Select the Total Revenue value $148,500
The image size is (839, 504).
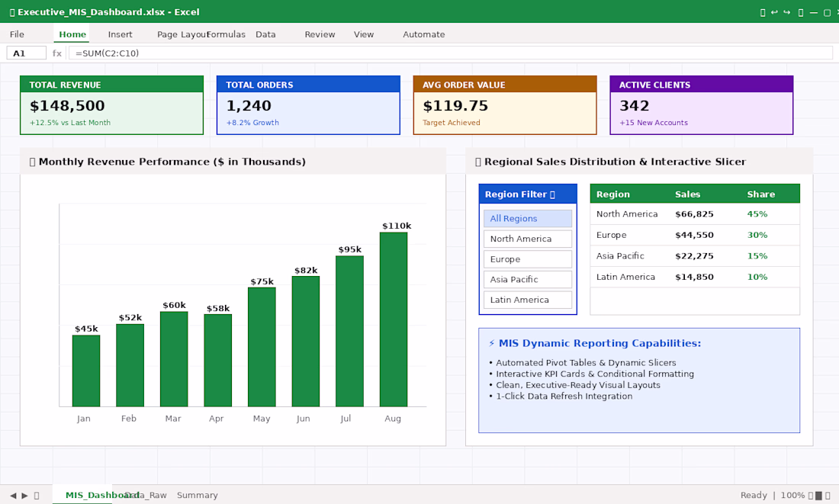pyautogui.click(x=67, y=106)
